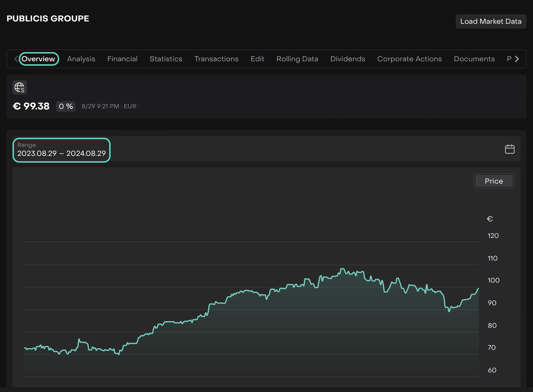Click the Load Market Data button
The image size is (533, 392).
point(490,21)
